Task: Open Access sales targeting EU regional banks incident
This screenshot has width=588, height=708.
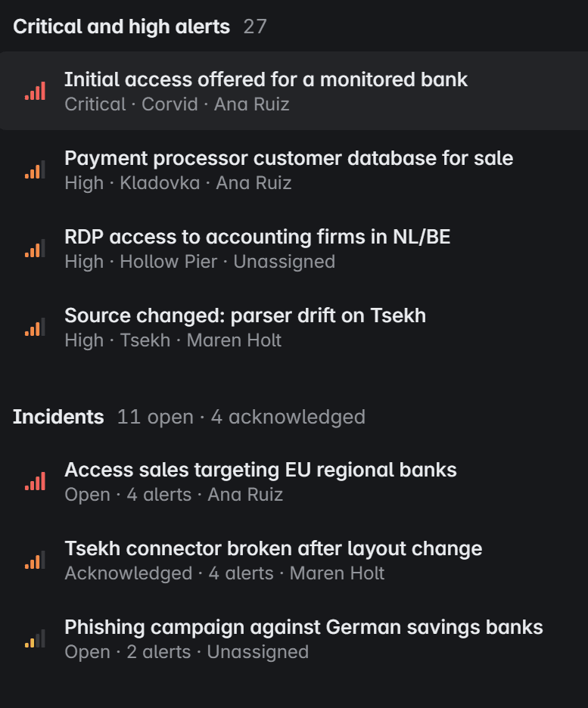Action: (294, 481)
